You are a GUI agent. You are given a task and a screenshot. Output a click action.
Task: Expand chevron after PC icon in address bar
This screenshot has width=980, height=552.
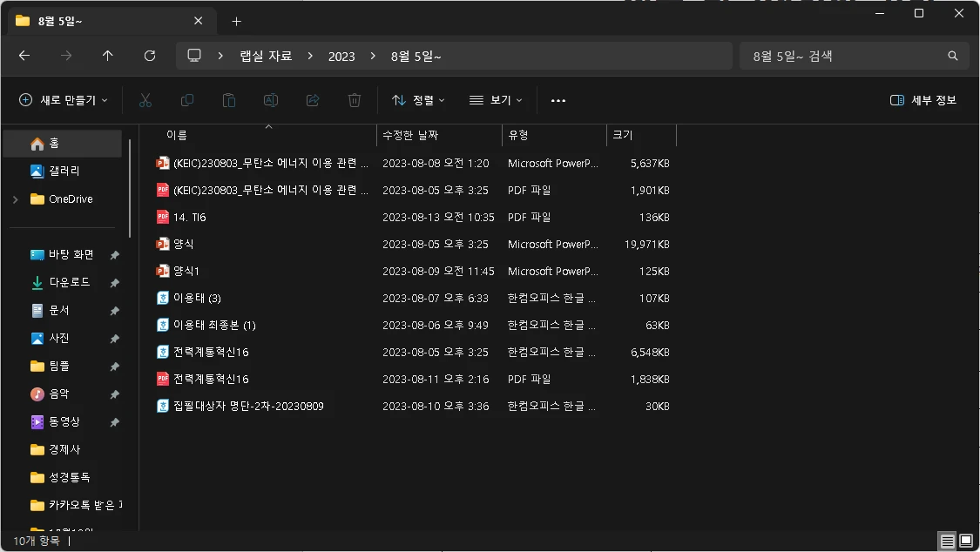click(x=220, y=56)
